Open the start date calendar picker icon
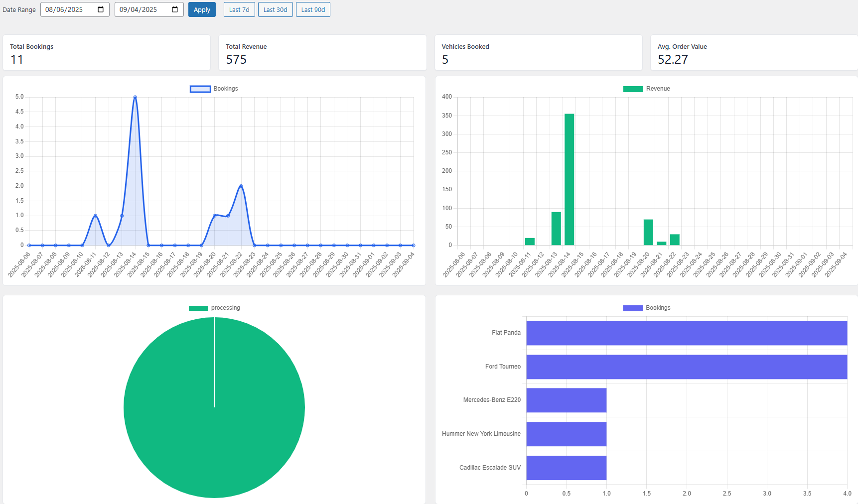This screenshot has width=858, height=504. tap(101, 9)
